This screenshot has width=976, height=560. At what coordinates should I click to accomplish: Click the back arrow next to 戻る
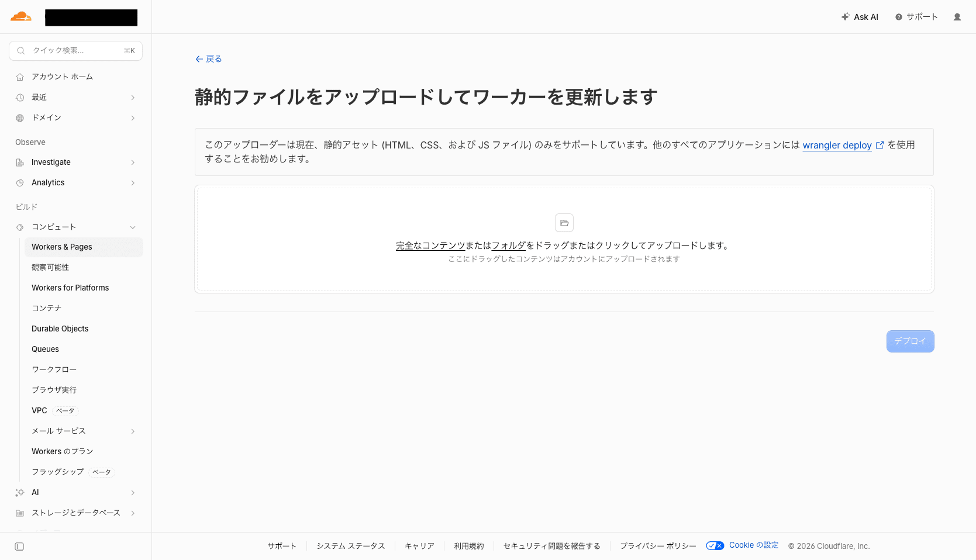click(199, 59)
